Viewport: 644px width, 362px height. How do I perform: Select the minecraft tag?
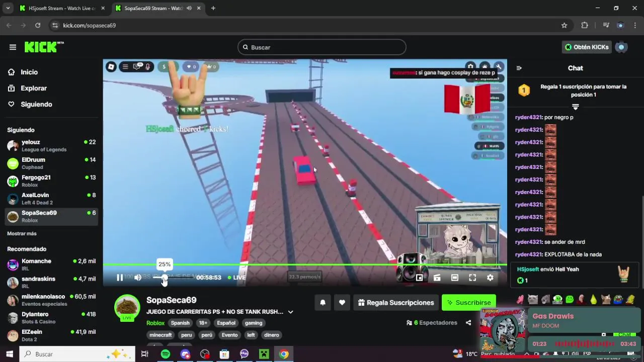(161, 335)
